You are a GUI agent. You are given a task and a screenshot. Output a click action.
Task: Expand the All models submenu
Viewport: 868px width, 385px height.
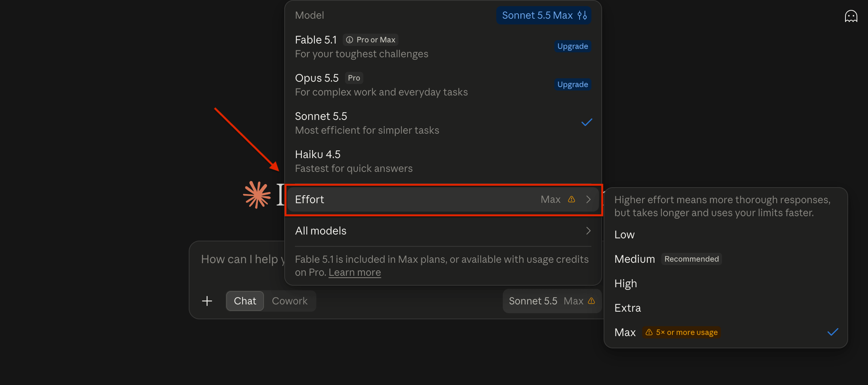tap(443, 231)
